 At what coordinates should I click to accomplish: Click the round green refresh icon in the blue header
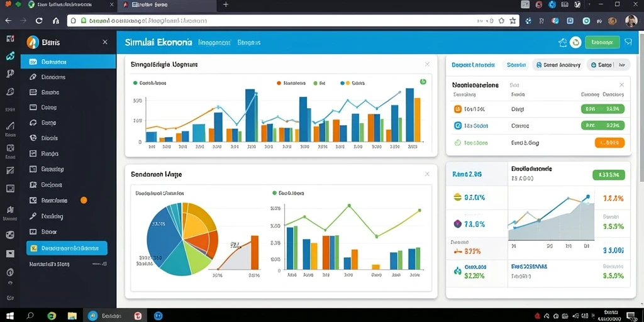pyautogui.click(x=576, y=42)
